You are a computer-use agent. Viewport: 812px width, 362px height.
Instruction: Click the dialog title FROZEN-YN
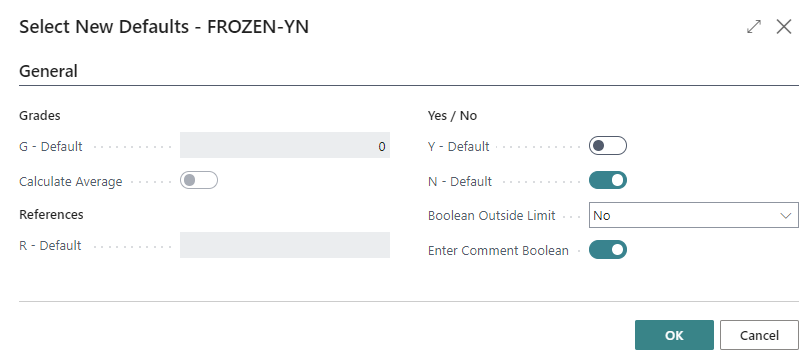coord(258,26)
